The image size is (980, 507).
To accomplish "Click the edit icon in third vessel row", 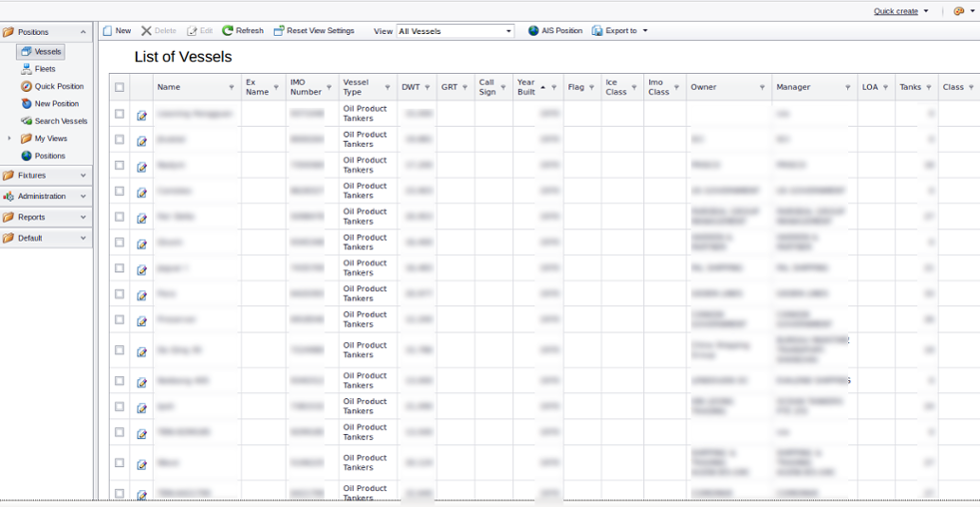I will [142, 166].
